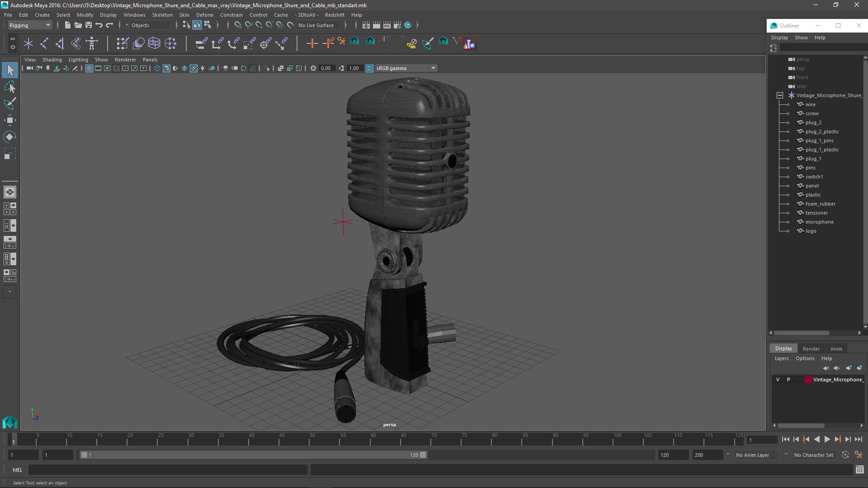The image size is (868, 488).
Task: Toggle wireframe on shaded in viewport toolbar
Action: click(x=184, y=68)
